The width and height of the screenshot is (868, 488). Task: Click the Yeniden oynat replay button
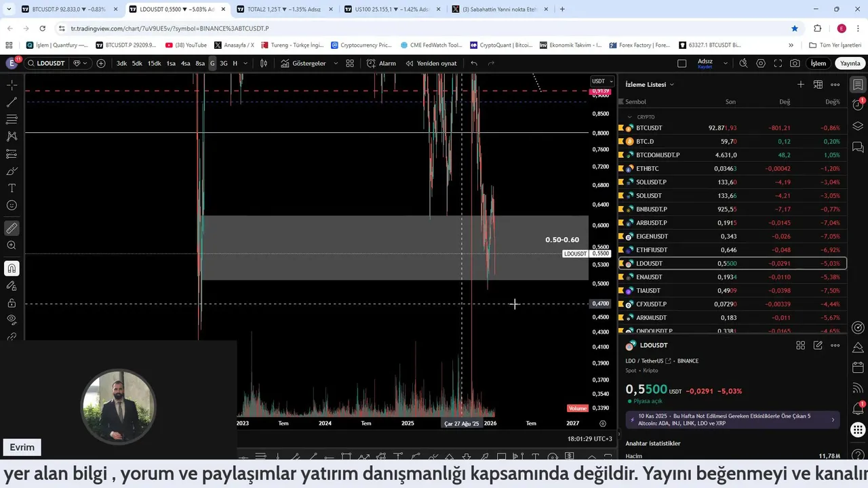(431, 63)
